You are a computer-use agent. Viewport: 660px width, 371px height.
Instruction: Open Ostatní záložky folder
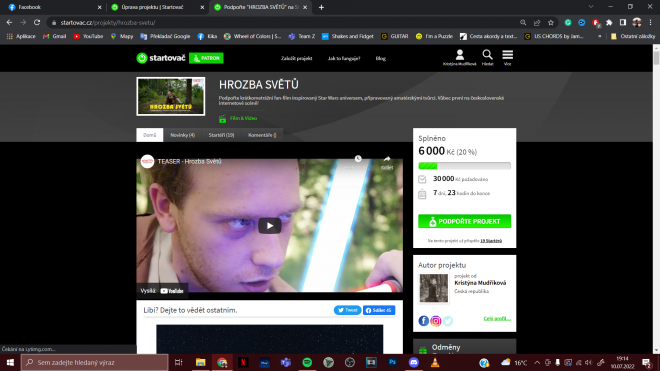(x=633, y=36)
